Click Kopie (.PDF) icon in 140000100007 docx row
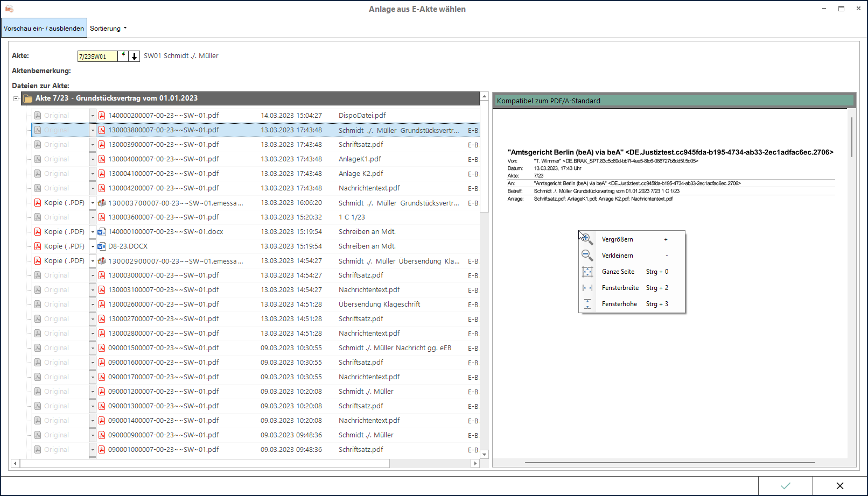This screenshot has width=868, height=496. [x=38, y=232]
